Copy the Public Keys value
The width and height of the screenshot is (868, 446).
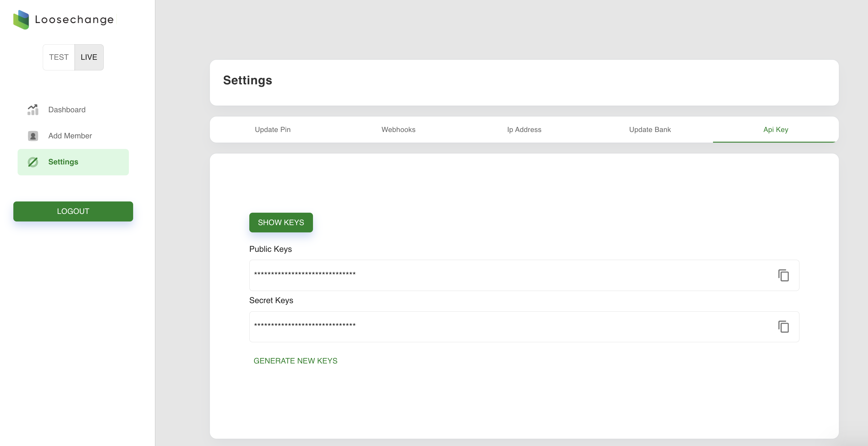pyautogui.click(x=783, y=275)
